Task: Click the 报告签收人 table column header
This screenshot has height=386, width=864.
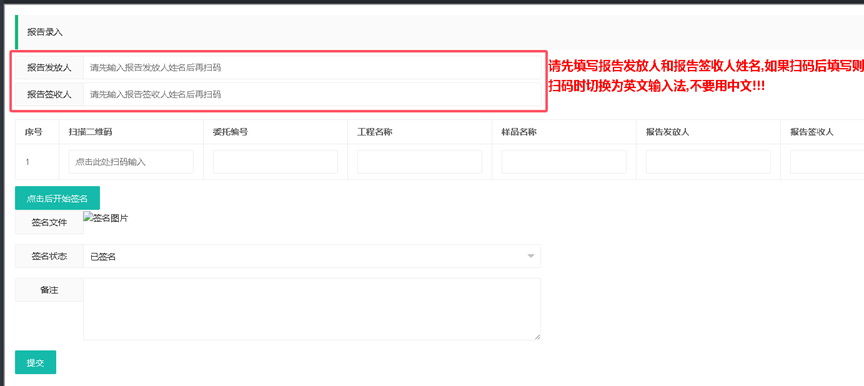Action: tap(812, 132)
